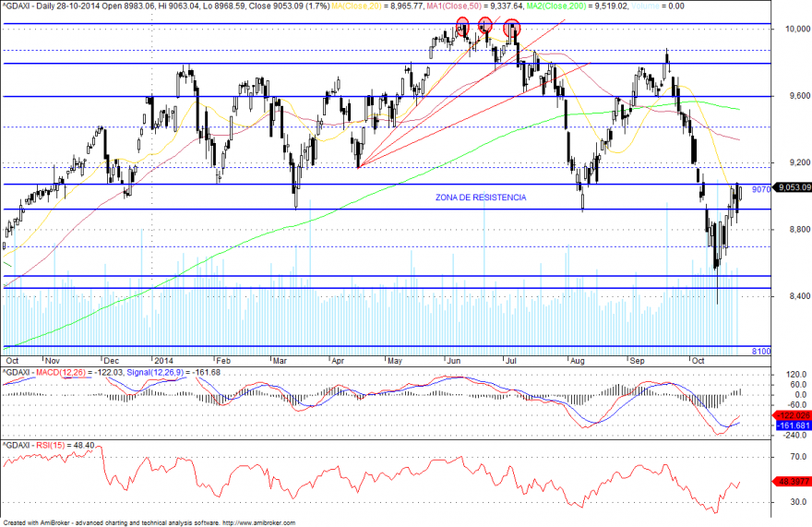This screenshot has width=812, height=527.
Task: Click the blue 9070 level label
Action: coord(760,189)
